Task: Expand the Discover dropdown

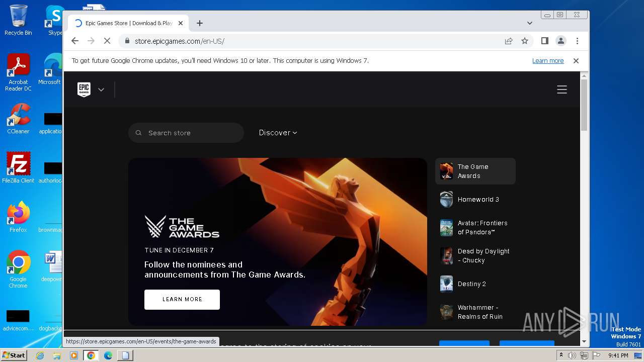Action: tap(278, 133)
